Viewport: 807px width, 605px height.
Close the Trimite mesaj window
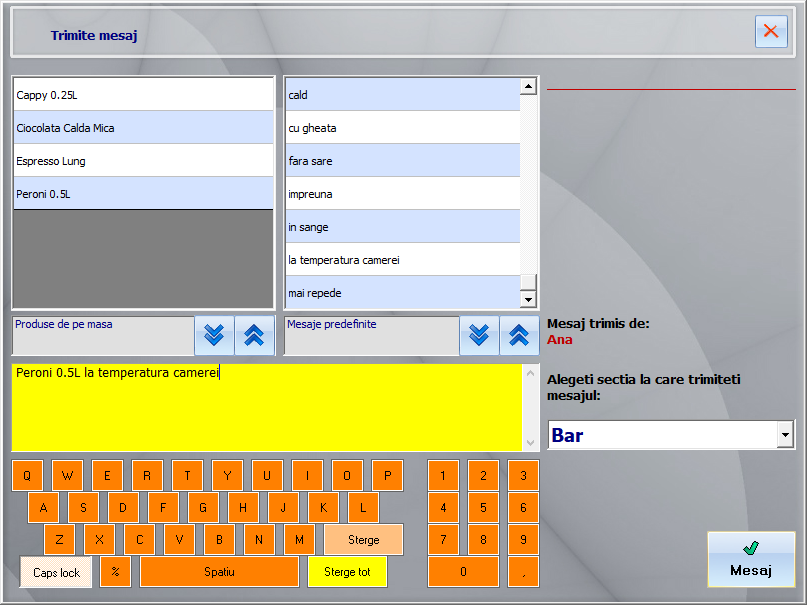tap(771, 31)
